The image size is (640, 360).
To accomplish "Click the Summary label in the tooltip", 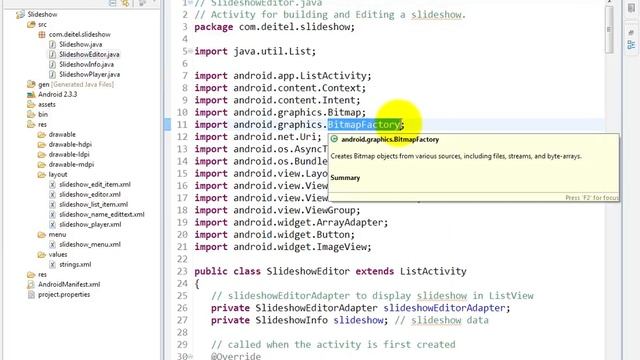I will [345, 178].
